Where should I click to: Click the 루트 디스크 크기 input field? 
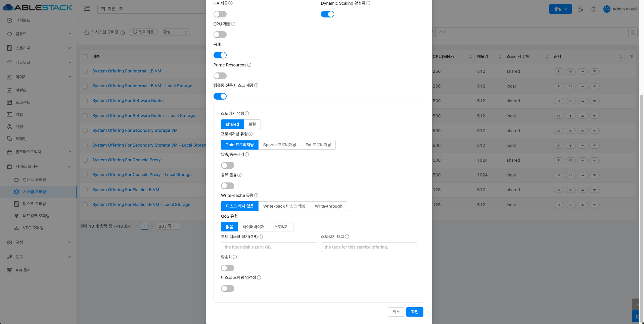269,248
